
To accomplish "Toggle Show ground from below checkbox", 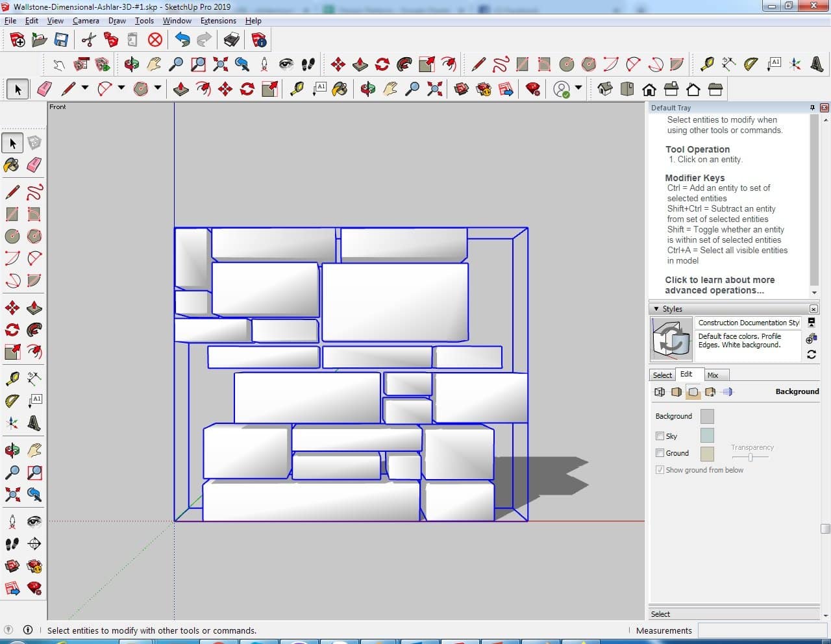I will coord(660,470).
